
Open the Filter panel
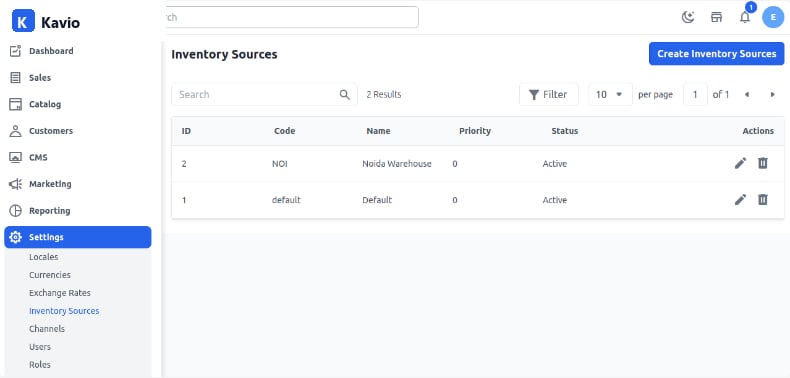(x=549, y=94)
